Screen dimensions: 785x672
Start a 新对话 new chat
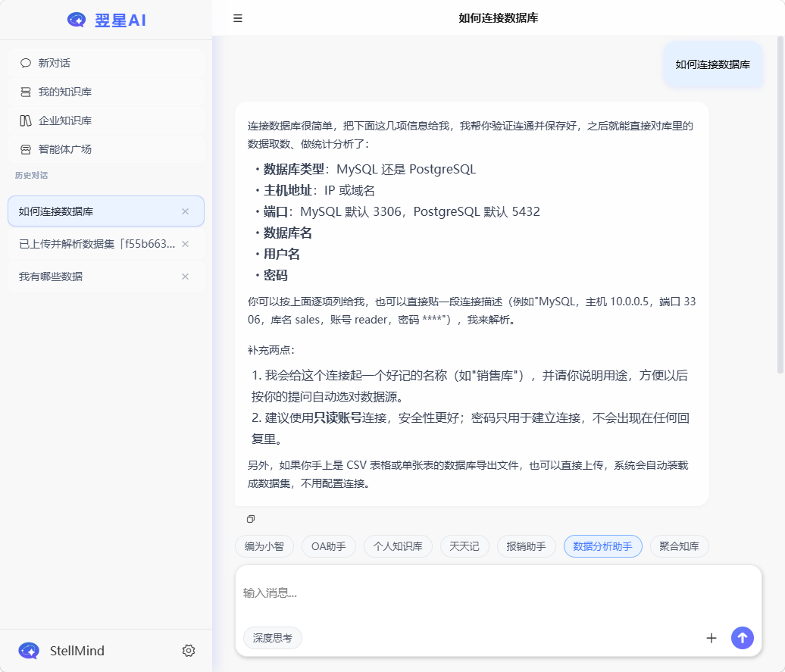click(x=105, y=63)
